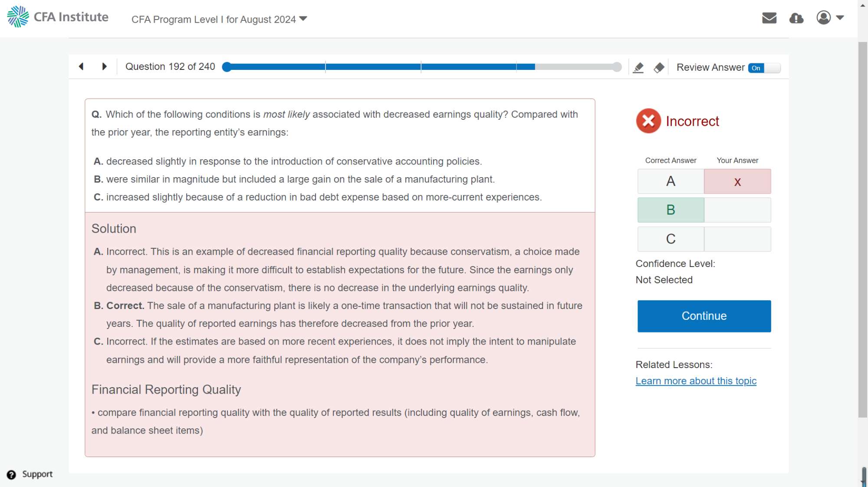Click the CFA Institute logo
868x487 pixels.
(57, 17)
